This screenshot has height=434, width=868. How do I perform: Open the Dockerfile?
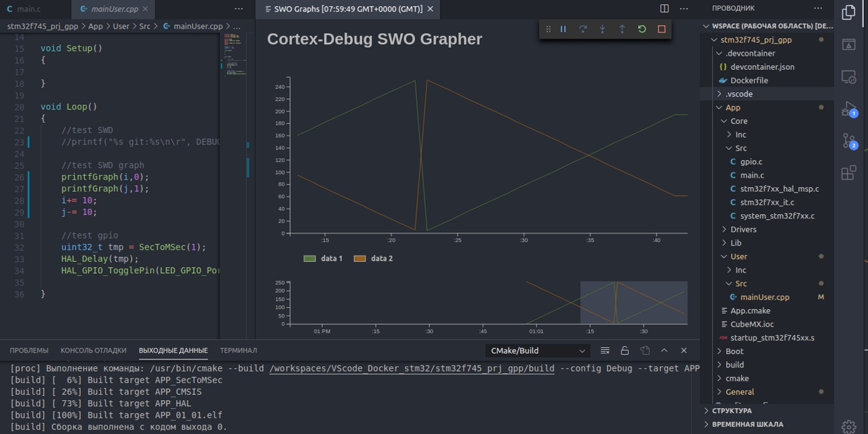click(767, 80)
